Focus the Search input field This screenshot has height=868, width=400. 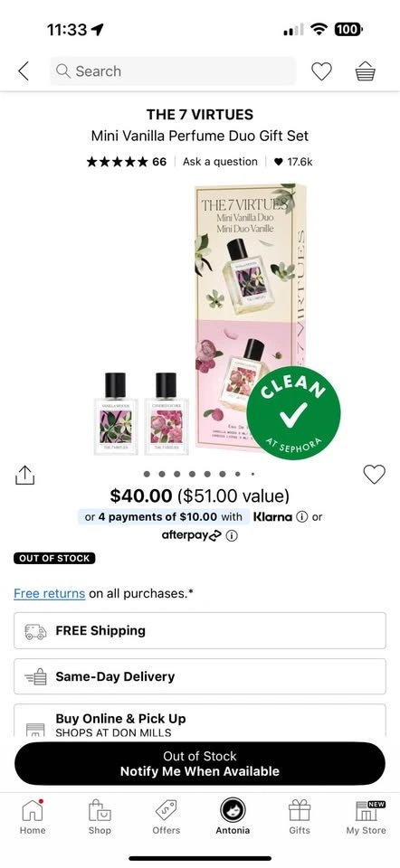click(x=173, y=71)
